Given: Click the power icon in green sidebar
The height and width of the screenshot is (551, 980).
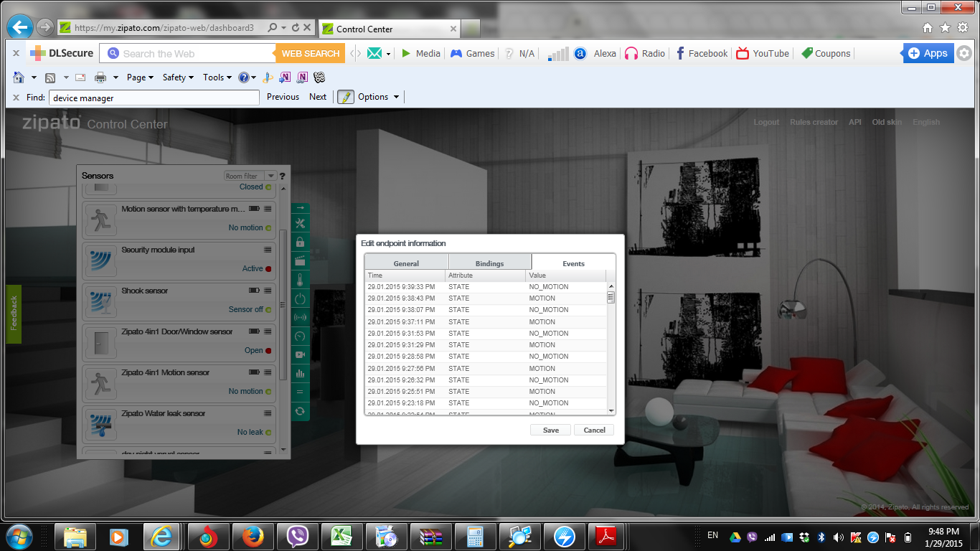Looking at the screenshot, I should pos(300,298).
